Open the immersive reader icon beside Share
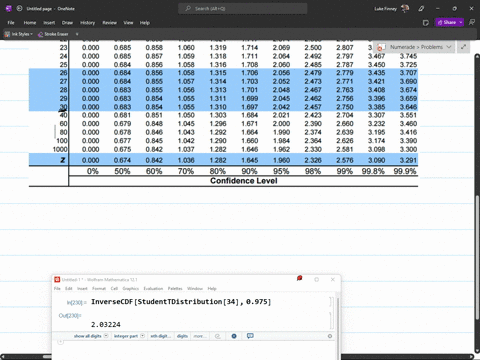 (472, 22)
